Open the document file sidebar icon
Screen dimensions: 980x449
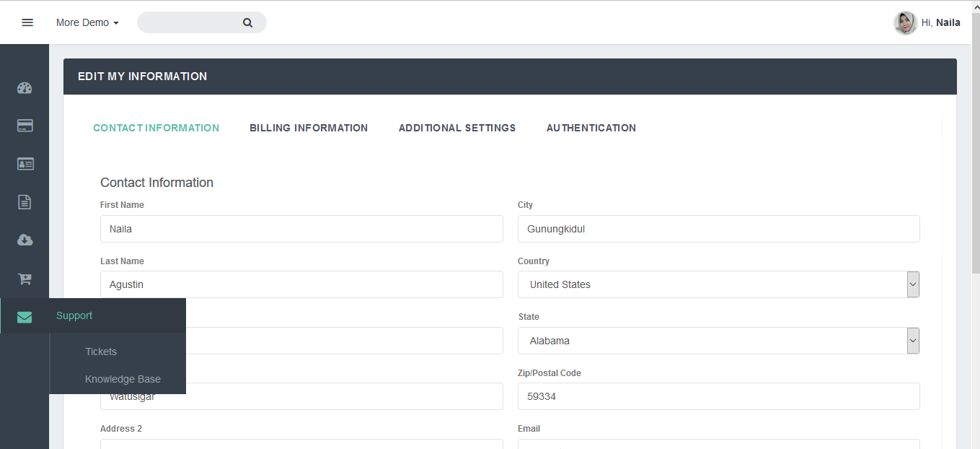coord(25,202)
